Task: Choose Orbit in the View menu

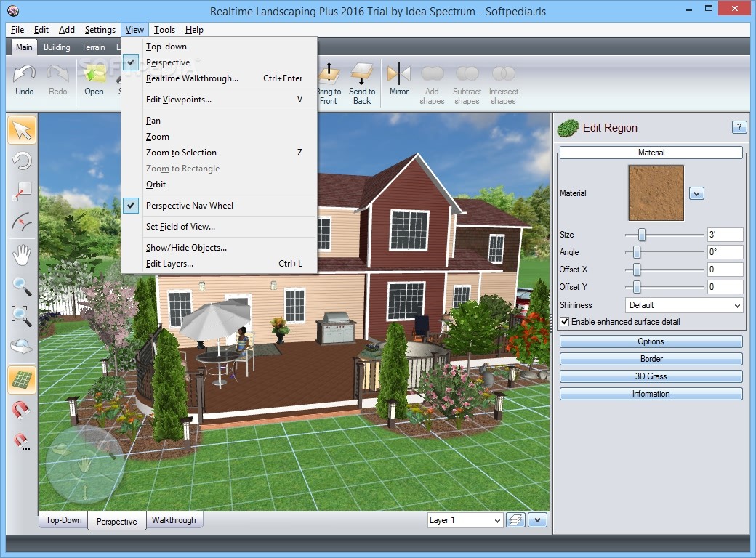Action: click(220, 184)
